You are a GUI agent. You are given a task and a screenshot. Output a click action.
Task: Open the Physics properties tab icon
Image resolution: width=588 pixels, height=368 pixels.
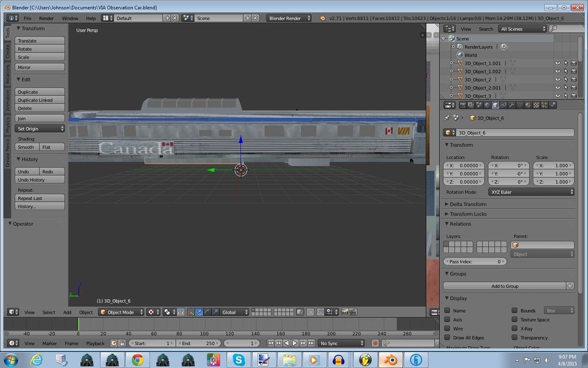coord(553,106)
